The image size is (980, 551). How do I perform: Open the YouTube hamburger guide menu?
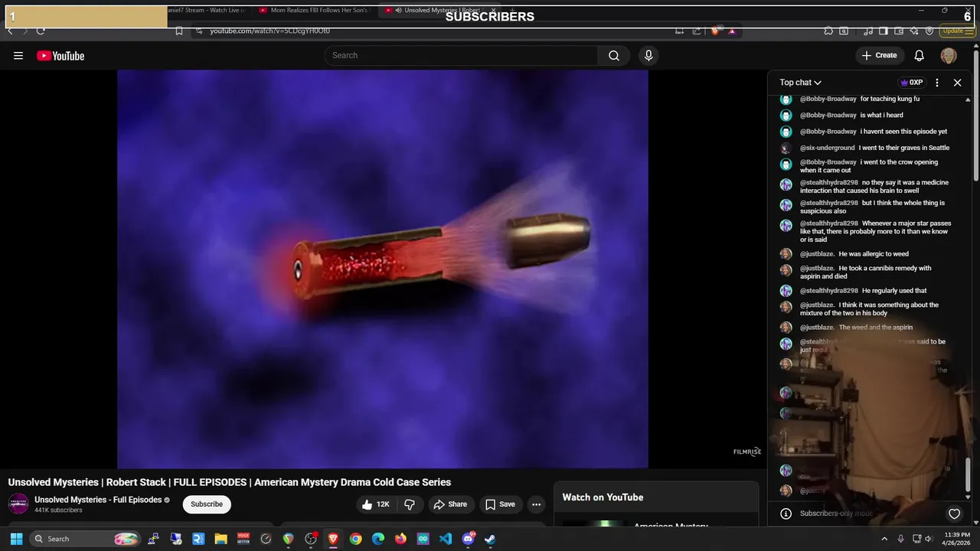(x=18, y=56)
